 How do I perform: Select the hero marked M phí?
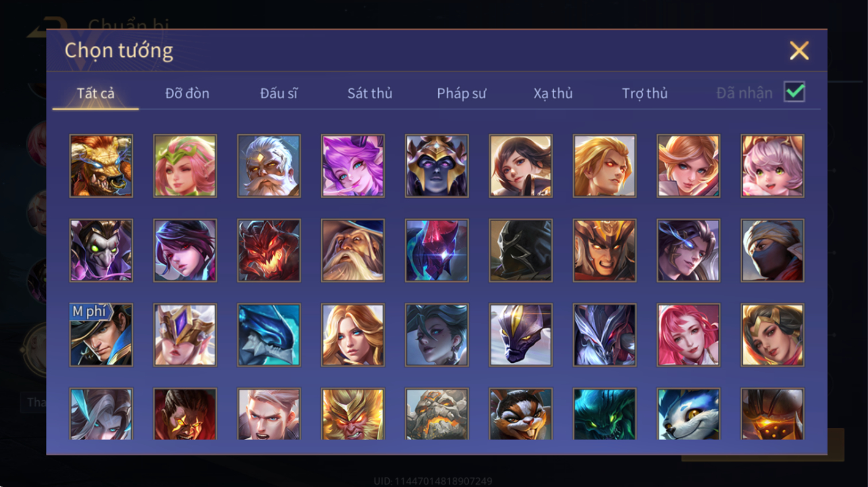101,335
